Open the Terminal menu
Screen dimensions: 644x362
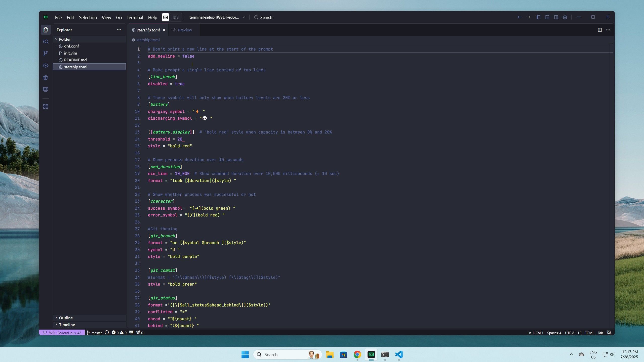coord(135,17)
